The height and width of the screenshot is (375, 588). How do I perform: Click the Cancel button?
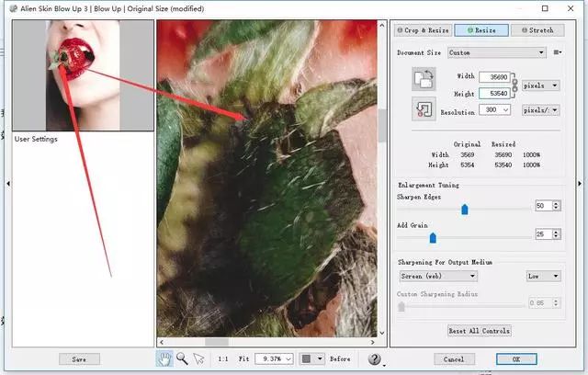click(454, 359)
